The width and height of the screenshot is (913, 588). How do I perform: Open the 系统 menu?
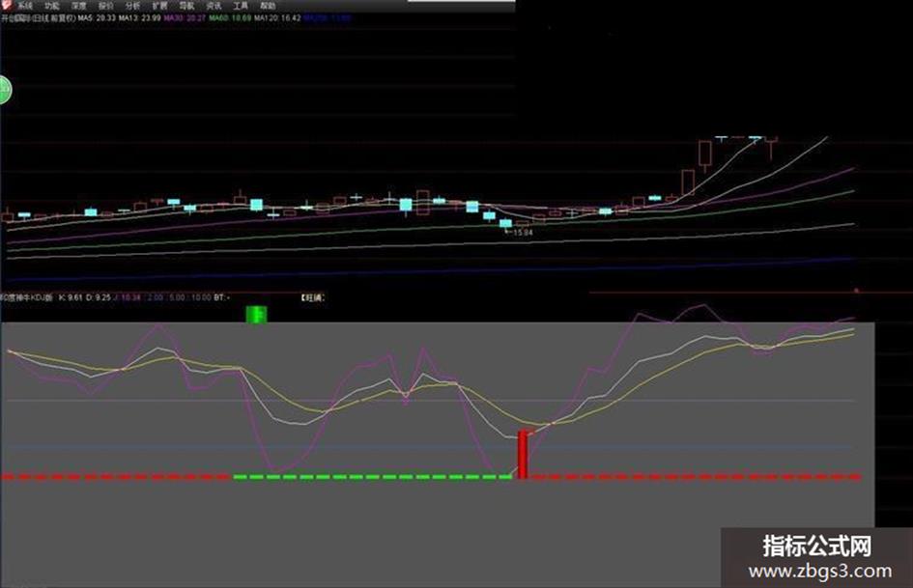click(25, 6)
